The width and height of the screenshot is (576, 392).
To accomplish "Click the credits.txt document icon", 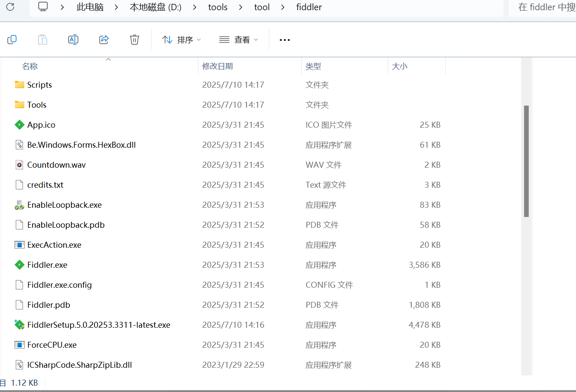I will point(19,185).
